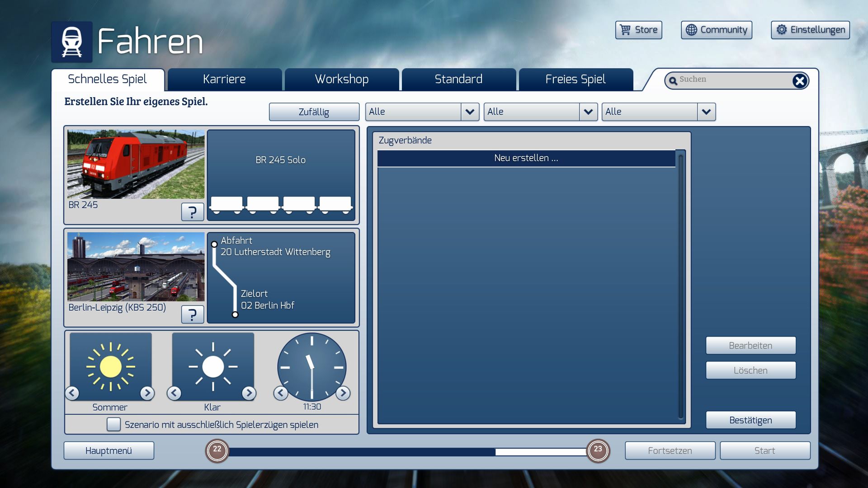Enable scenario with only player trains checkbox
868x488 pixels.
point(113,424)
